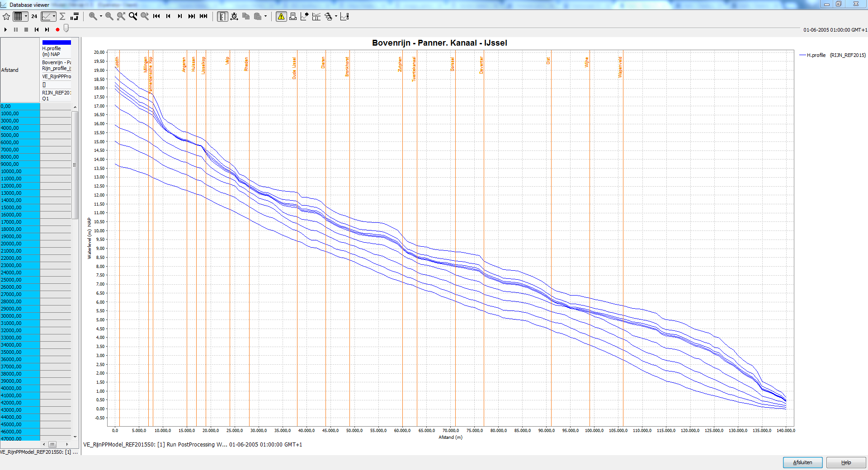Click the grey zoom next magnifier
868x470 pixels.
[145, 16]
